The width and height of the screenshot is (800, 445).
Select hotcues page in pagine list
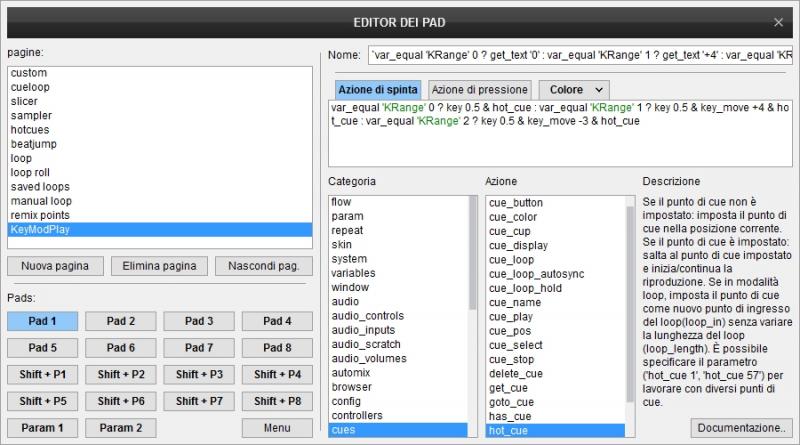click(160, 130)
